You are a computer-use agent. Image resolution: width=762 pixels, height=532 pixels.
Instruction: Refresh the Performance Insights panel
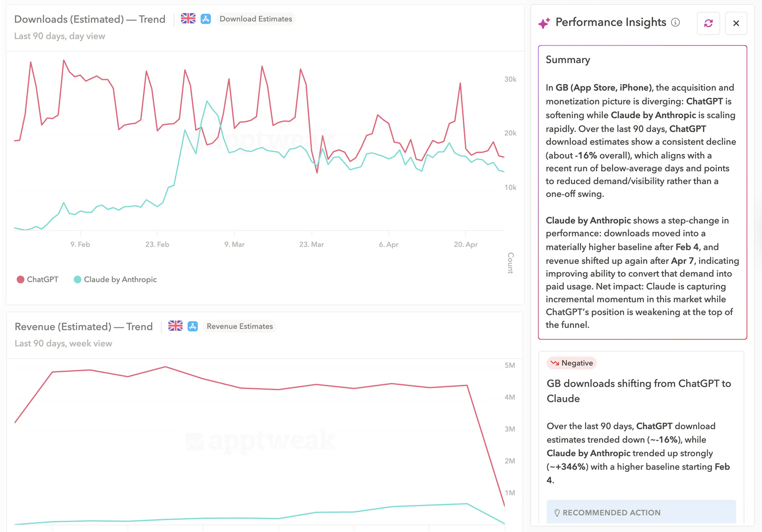[x=708, y=23]
